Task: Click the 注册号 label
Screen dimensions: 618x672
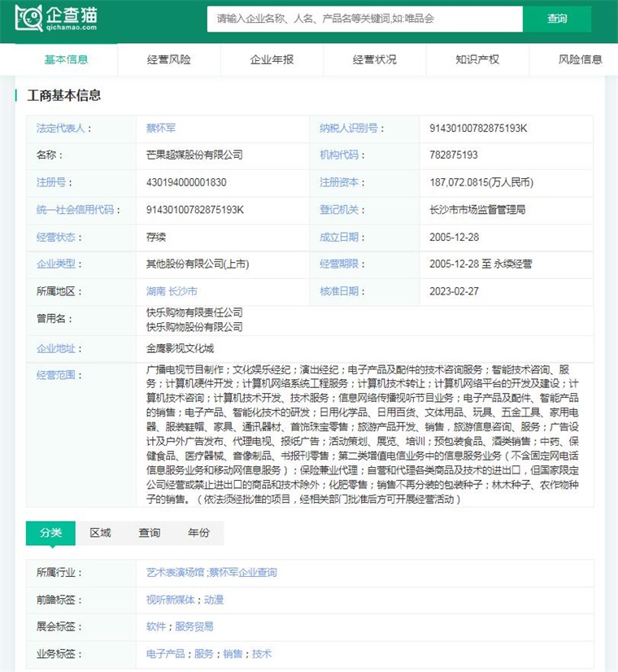Action: click(x=51, y=182)
